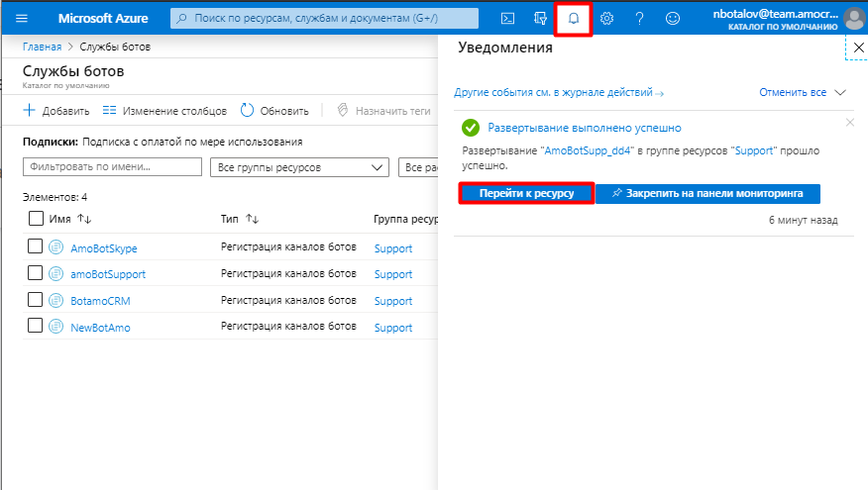The width and height of the screenshot is (868, 490).
Task: Click 'Обновить' toolbar button
Action: 274,111
